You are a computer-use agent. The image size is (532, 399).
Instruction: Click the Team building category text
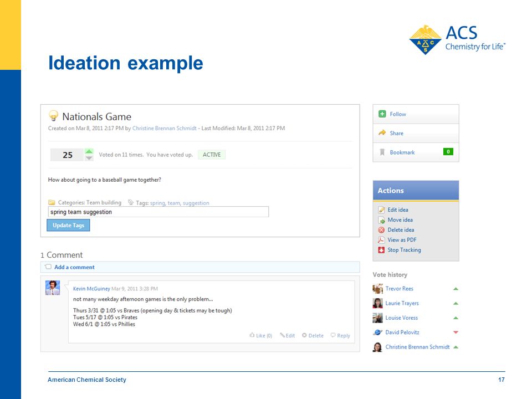tap(104, 203)
